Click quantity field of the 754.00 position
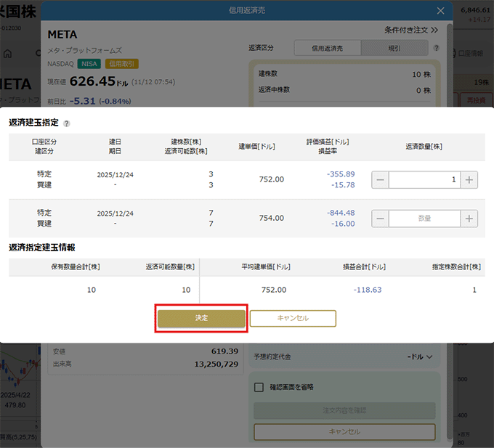Screen dimensions: 494x448 coord(424,219)
